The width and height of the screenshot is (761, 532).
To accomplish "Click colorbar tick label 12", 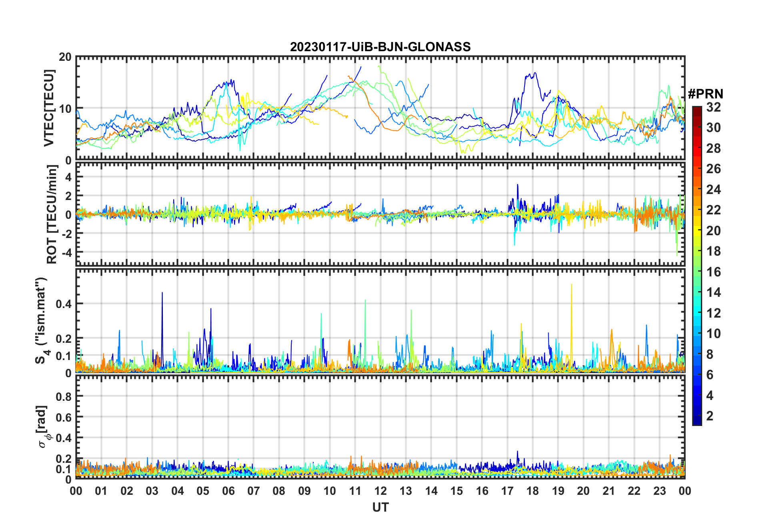I will coord(713,313).
